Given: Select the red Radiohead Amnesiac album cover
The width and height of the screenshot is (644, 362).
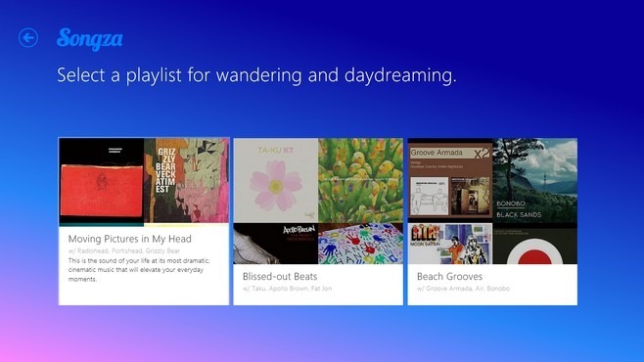Looking at the screenshot, I should point(102,182).
